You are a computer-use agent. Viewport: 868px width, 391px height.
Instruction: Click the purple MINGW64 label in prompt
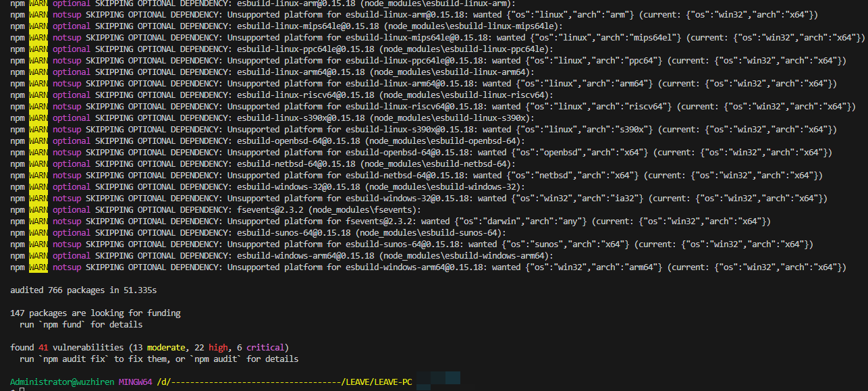(135, 382)
